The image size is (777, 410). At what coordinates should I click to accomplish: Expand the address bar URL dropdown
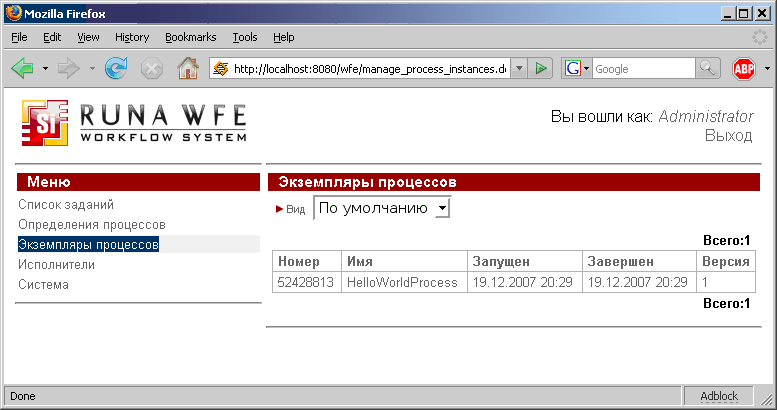click(519, 68)
